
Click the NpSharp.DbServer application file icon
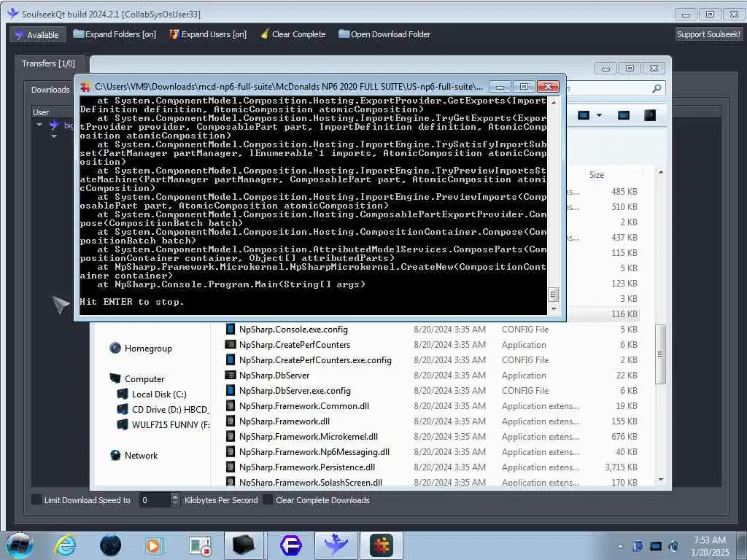tap(230, 376)
